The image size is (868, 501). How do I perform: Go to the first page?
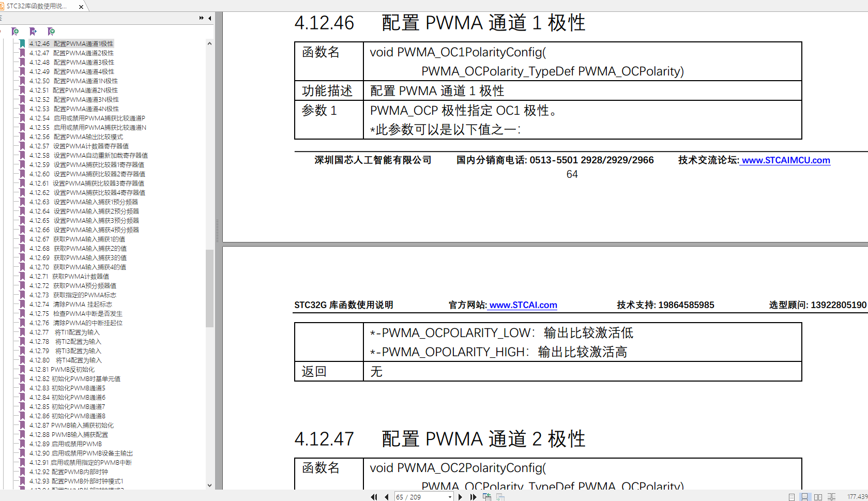(374, 497)
